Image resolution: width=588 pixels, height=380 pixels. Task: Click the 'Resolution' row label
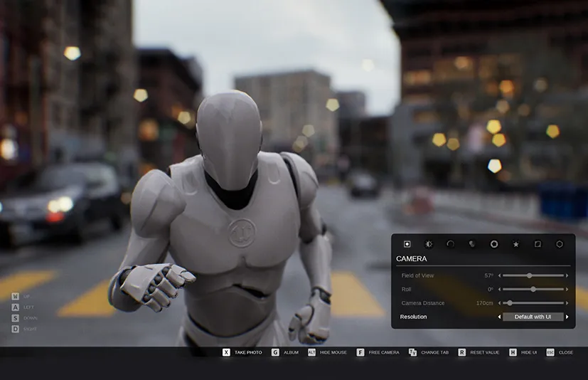pyautogui.click(x=413, y=317)
